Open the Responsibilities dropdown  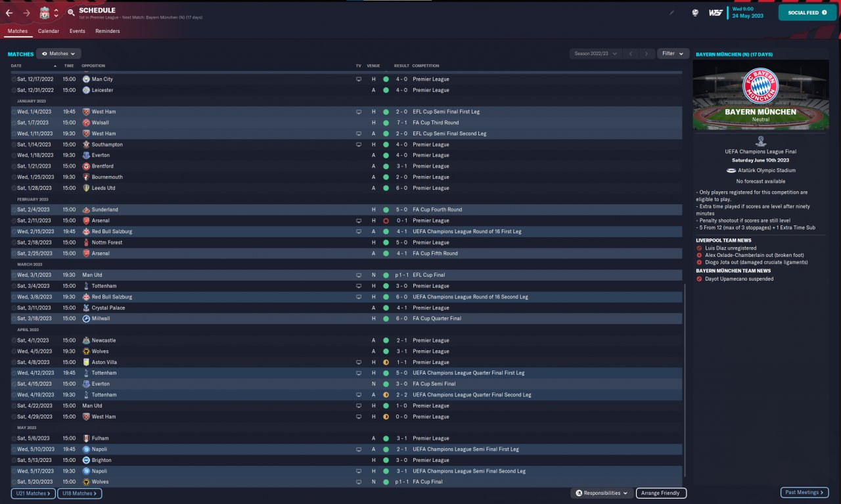coord(602,493)
